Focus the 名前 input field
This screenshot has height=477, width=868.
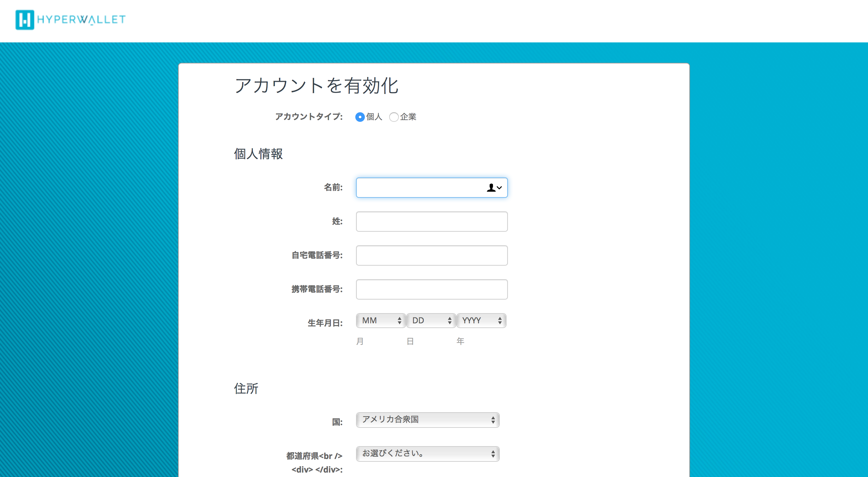coord(432,188)
